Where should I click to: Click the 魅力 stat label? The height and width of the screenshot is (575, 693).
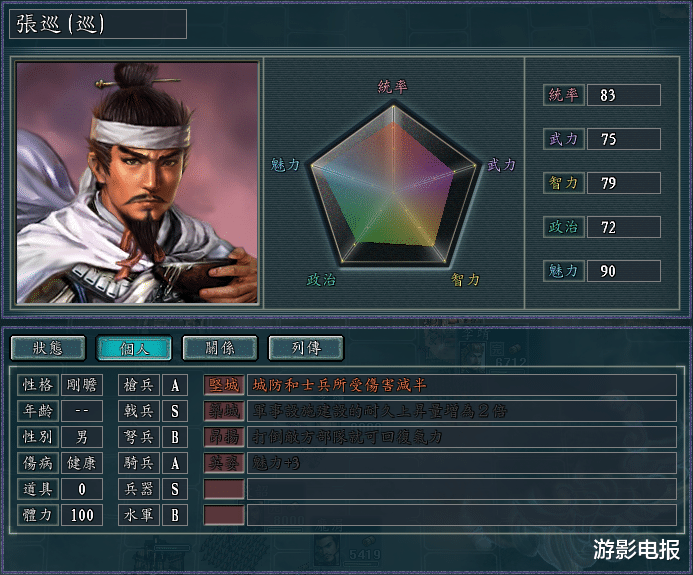[x=564, y=271]
